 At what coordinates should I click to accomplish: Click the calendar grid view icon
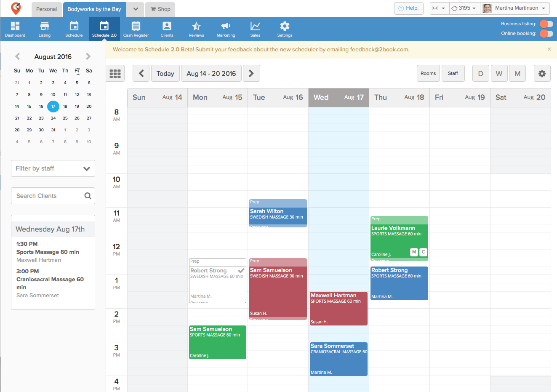115,74
